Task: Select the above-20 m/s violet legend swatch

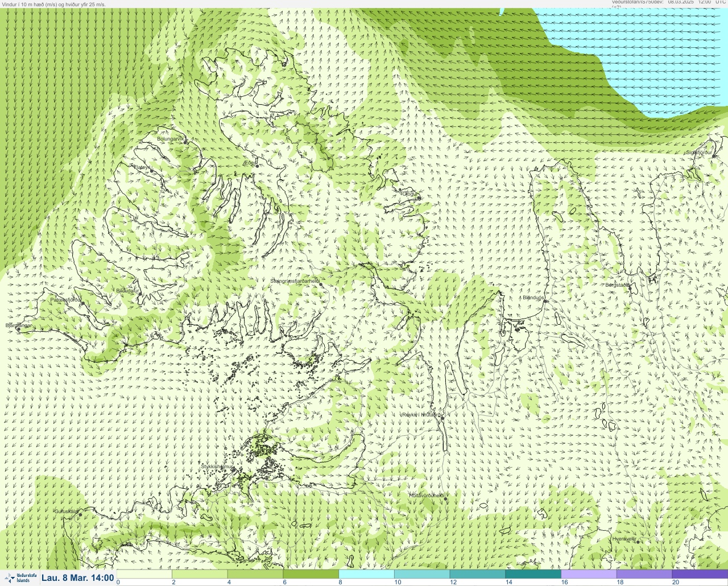Action: (700, 574)
